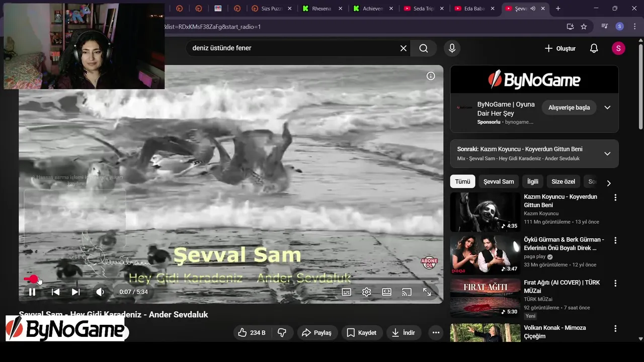Image resolution: width=644 pixels, height=362 pixels.
Task: Cast video to another screen
Action: 407,292
